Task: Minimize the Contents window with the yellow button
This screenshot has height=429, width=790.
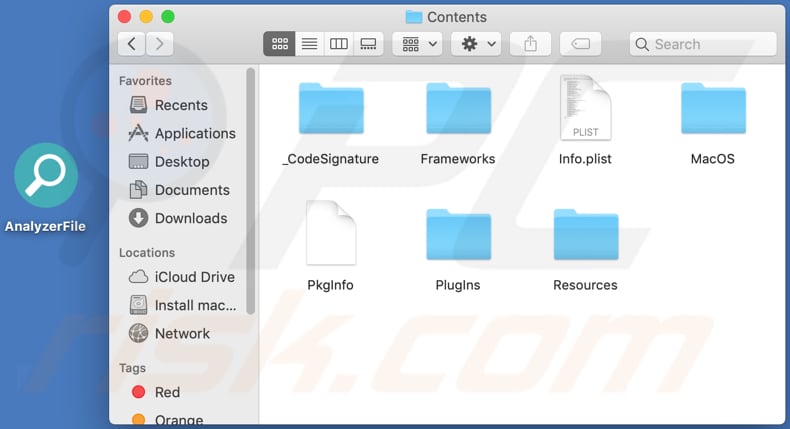Action: pos(146,17)
